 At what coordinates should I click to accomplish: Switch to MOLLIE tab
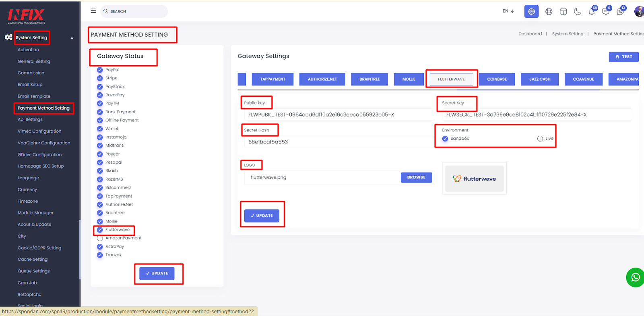point(409,79)
